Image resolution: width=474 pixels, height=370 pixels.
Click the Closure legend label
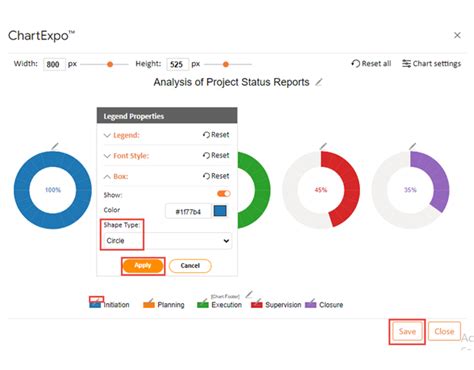click(331, 305)
